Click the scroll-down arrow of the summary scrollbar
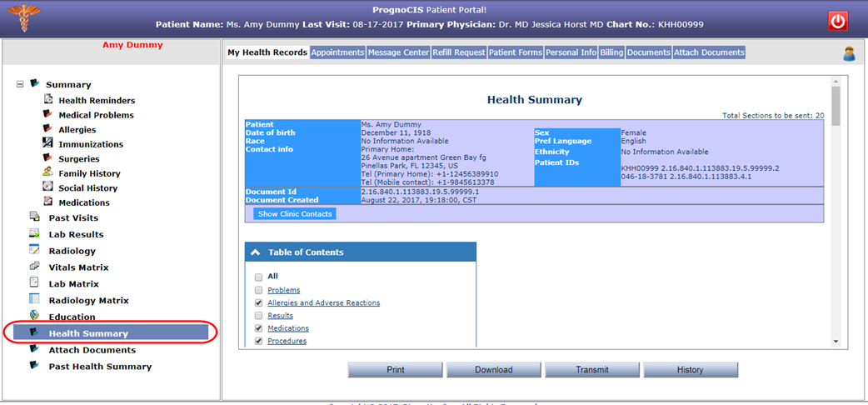 836,342
